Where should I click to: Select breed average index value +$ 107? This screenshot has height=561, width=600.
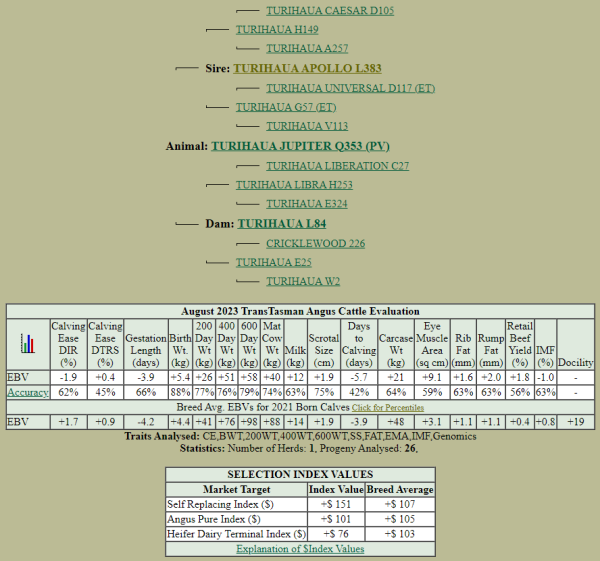(400, 504)
